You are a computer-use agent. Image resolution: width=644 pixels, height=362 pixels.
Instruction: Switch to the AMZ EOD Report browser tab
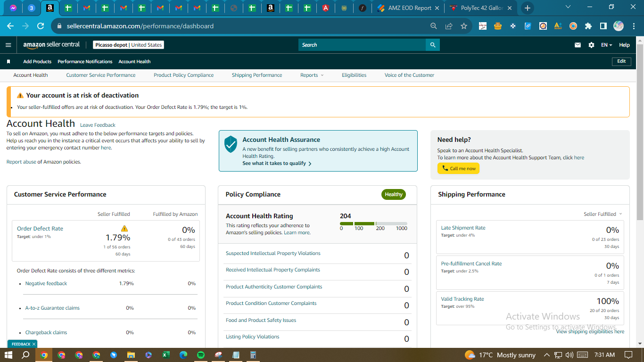point(408,8)
